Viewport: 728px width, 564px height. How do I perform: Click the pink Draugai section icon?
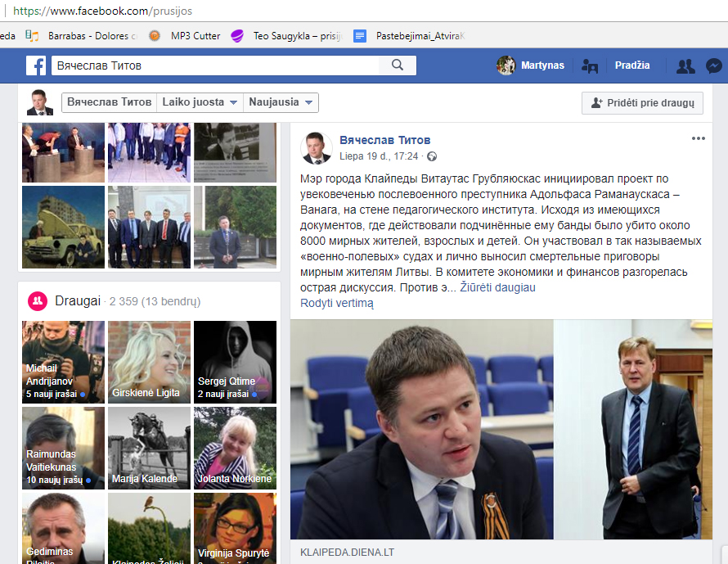[x=38, y=301]
